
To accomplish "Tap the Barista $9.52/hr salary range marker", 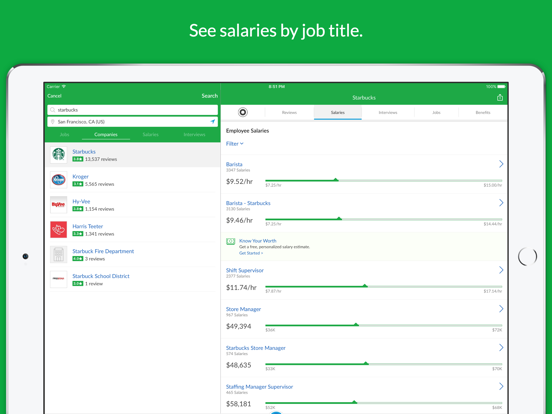I will click(336, 180).
